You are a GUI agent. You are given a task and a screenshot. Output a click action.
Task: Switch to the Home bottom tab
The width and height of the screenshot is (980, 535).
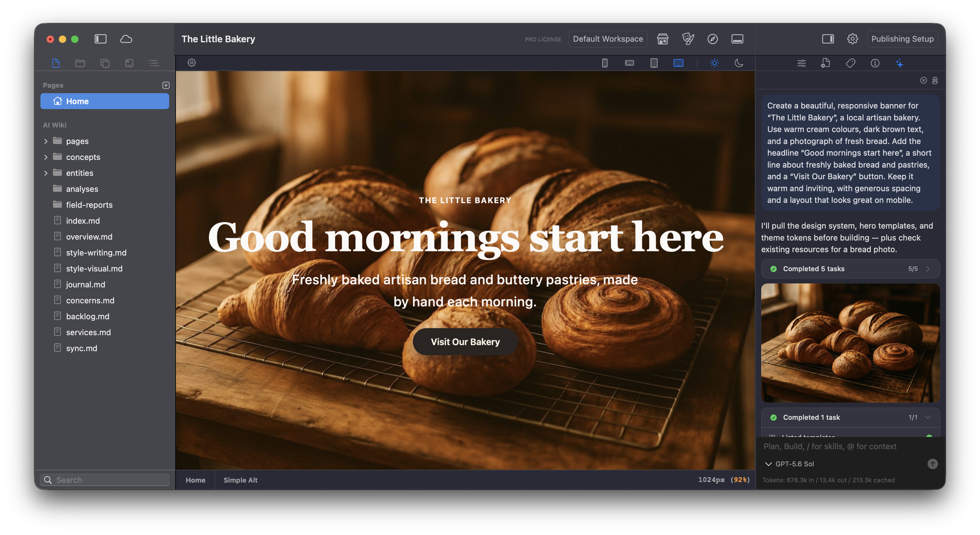click(195, 480)
